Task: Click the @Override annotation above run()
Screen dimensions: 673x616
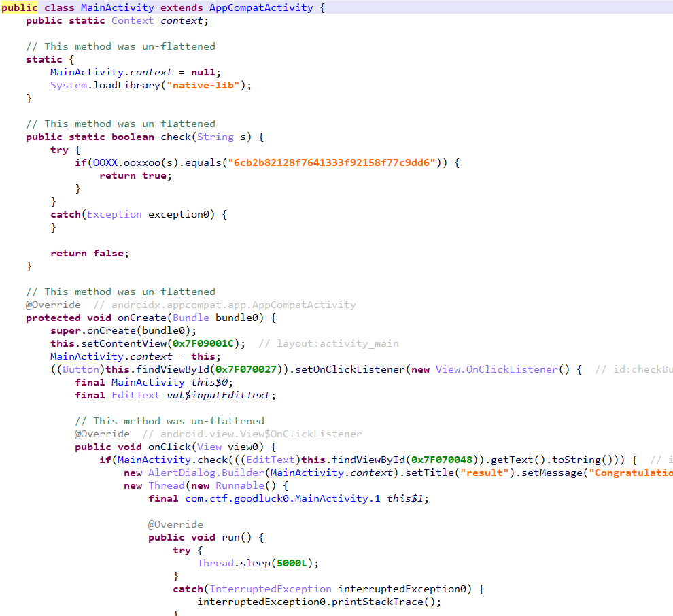Action: coord(175,524)
